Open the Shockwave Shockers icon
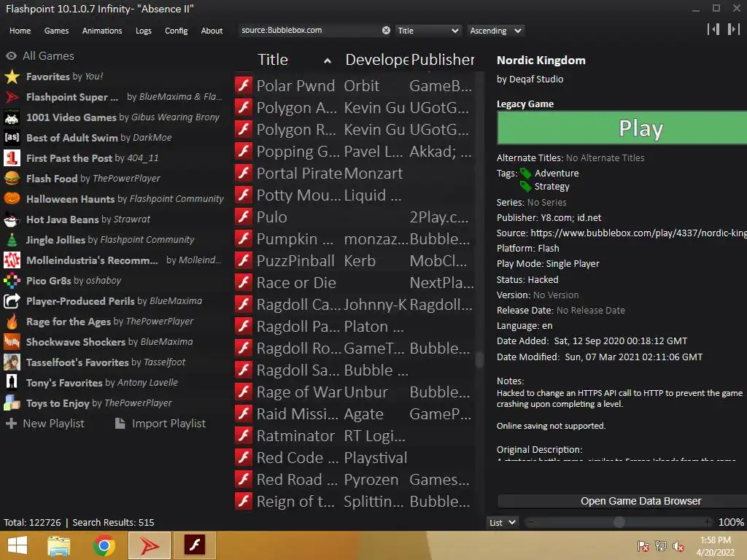Viewport: 747px width, 560px height. coord(12,342)
